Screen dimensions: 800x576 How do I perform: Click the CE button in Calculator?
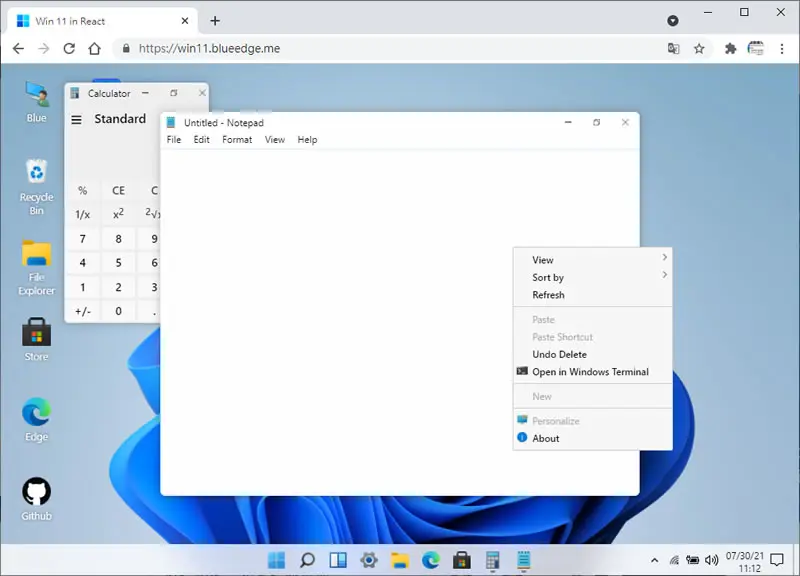tap(118, 191)
